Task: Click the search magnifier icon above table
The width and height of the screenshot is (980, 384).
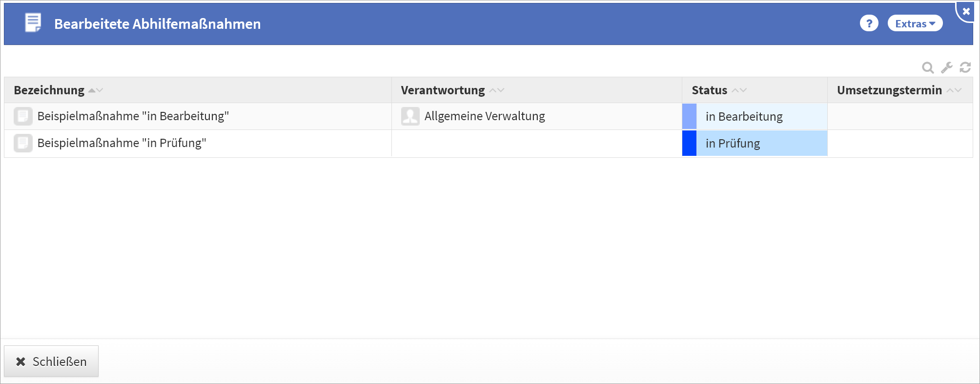Action: pyautogui.click(x=927, y=67)
